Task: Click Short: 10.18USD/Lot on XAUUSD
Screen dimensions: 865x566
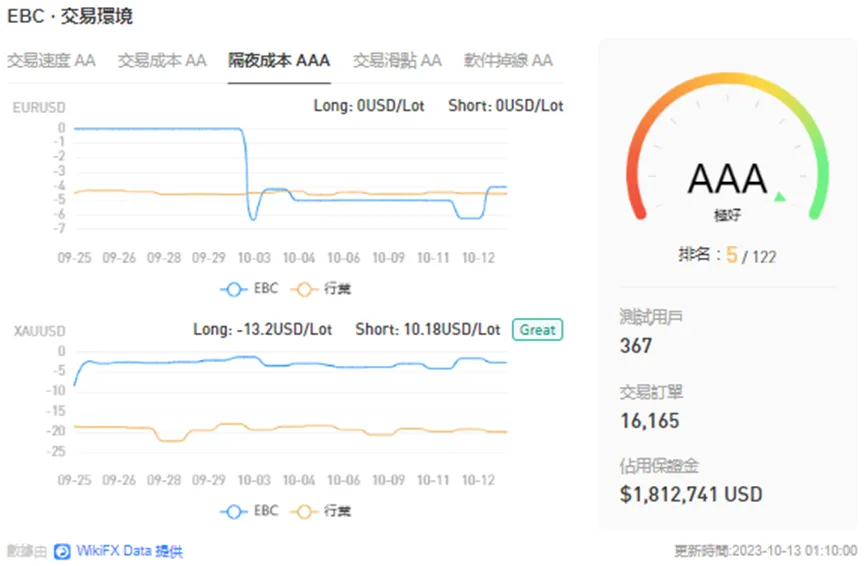Action: coord(428,329)
